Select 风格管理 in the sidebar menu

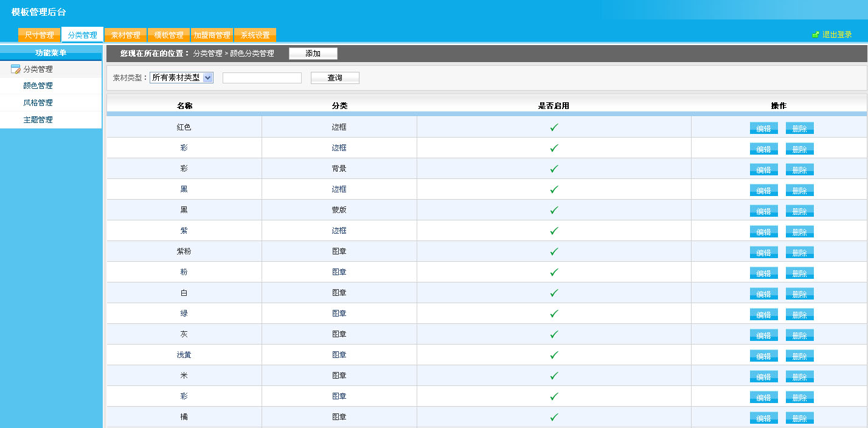point(38,103)
